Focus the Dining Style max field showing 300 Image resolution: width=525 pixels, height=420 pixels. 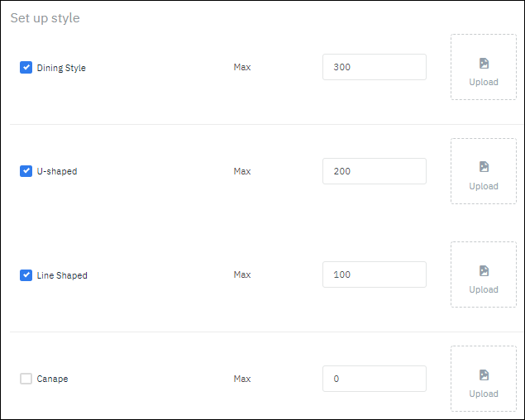[x=374, y=67]
